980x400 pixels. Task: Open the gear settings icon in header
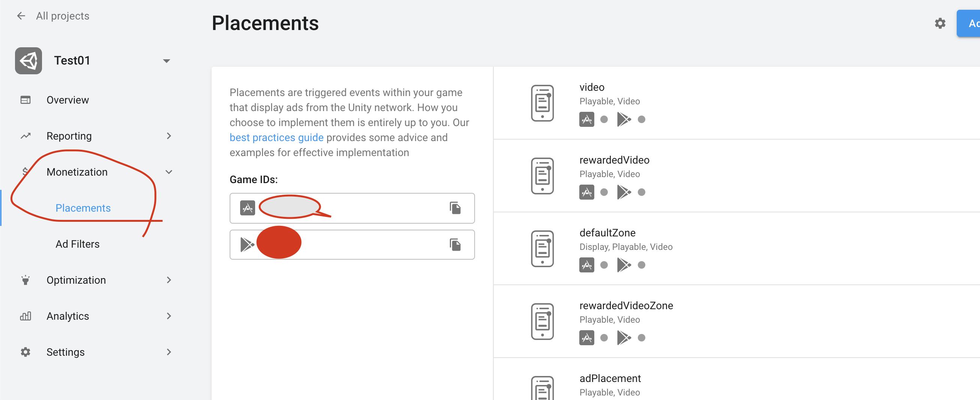[940, 23]
